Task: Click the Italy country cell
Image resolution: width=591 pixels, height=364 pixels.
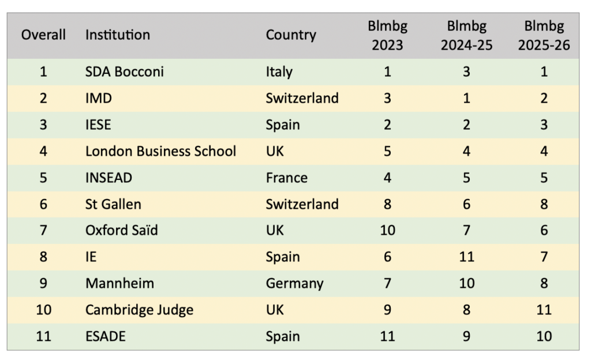Action: point(279,72)
